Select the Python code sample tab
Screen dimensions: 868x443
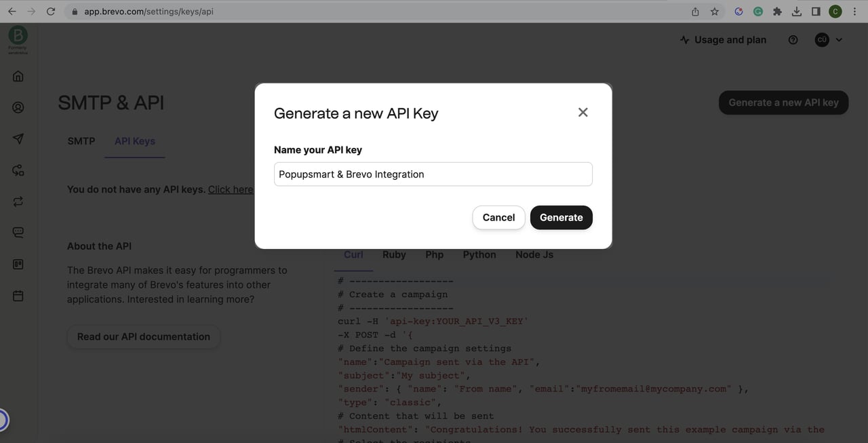click(x=479, y=254)
